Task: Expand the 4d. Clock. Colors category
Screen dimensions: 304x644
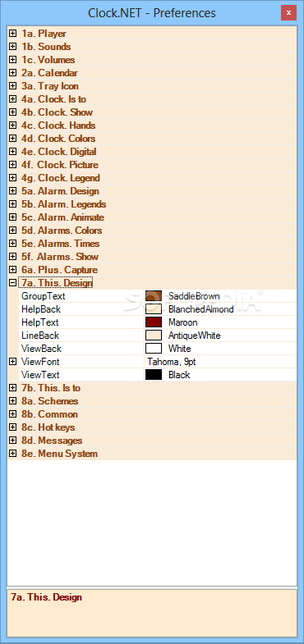Action: click(x=13, y=139)
